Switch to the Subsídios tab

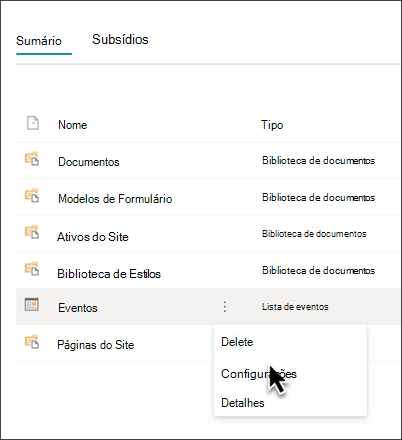pos(120,39)
